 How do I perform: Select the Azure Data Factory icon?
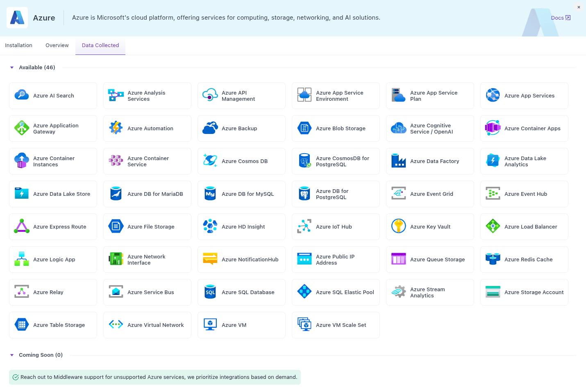pyautogui.click(x=398, y=161)
